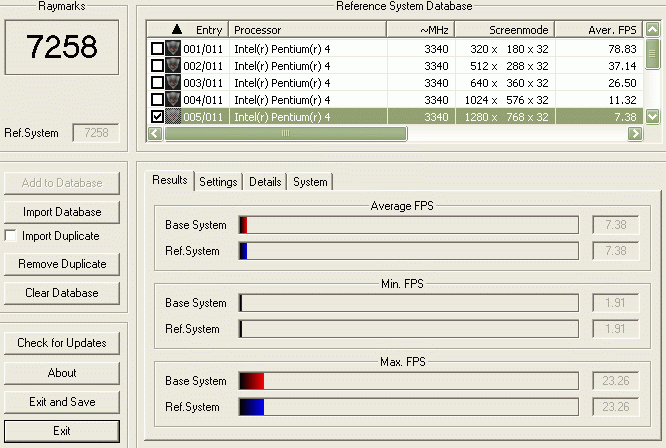
Task: Click Import Database
Action: 62,212
